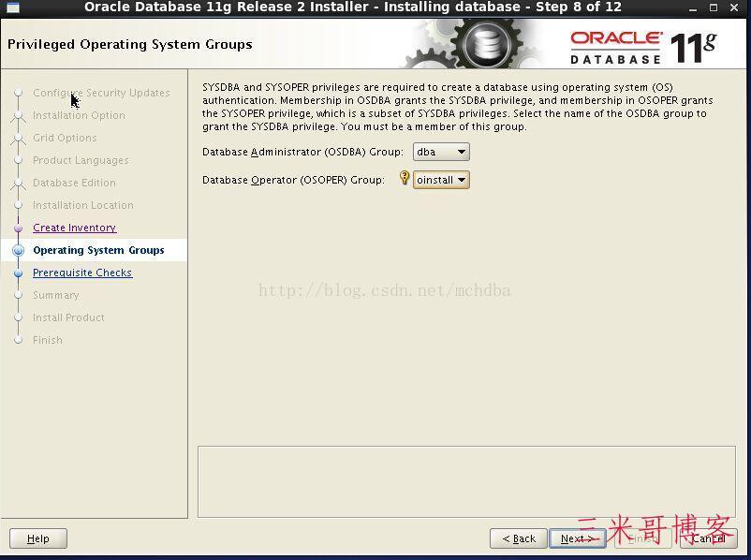Click the Product Languages step
Viewport: 751px width, 560px height.
click(81, 160)
